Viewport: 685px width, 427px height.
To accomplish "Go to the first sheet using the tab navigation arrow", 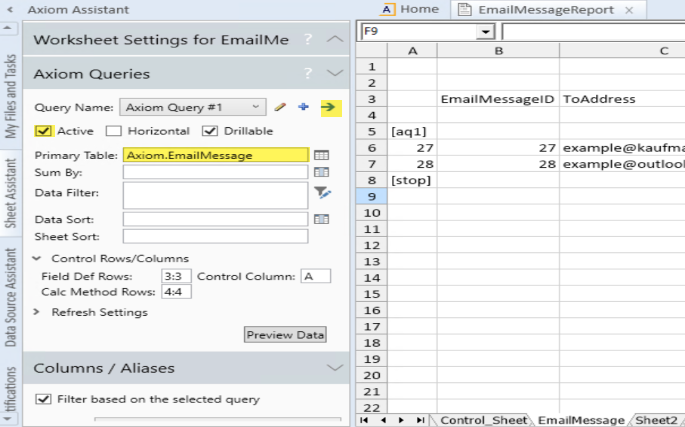I will coord(364,420).
